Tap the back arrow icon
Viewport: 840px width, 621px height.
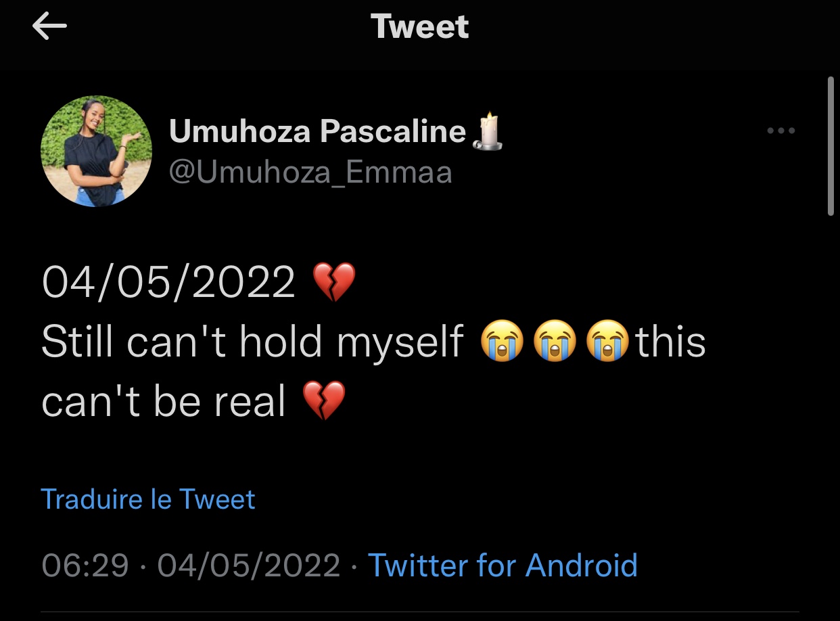(49, 27)
